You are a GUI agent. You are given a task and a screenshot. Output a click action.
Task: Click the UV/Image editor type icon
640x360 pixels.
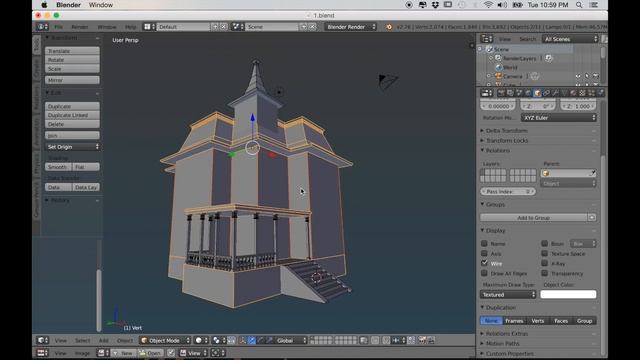pyautogui.click(x=42, y=353)
